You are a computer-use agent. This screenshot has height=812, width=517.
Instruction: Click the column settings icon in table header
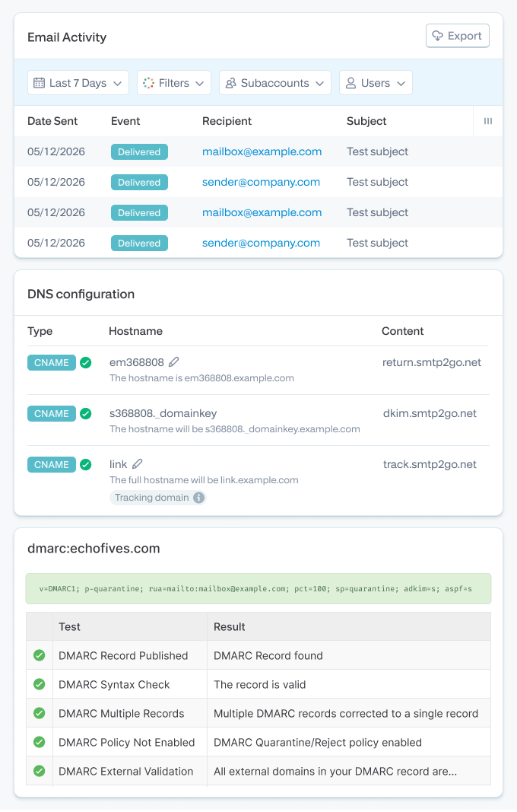coord(487,121)
